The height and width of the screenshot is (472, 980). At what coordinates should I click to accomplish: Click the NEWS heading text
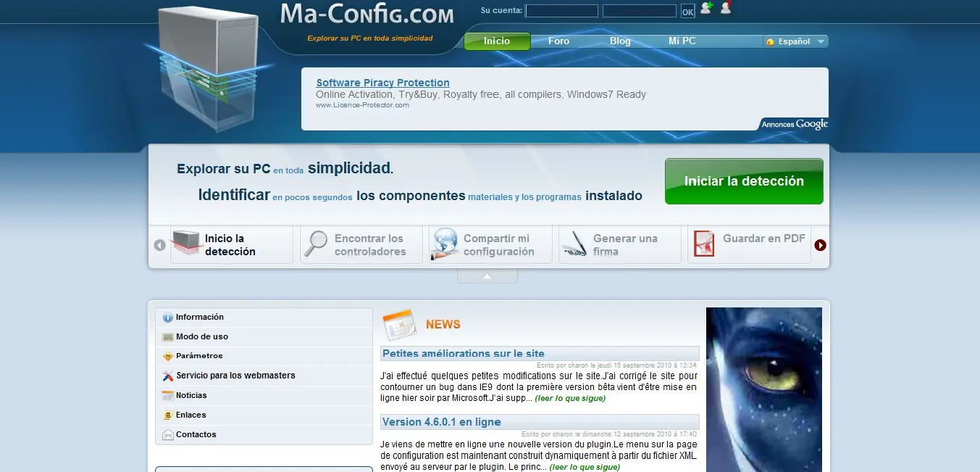pos(443,325)
